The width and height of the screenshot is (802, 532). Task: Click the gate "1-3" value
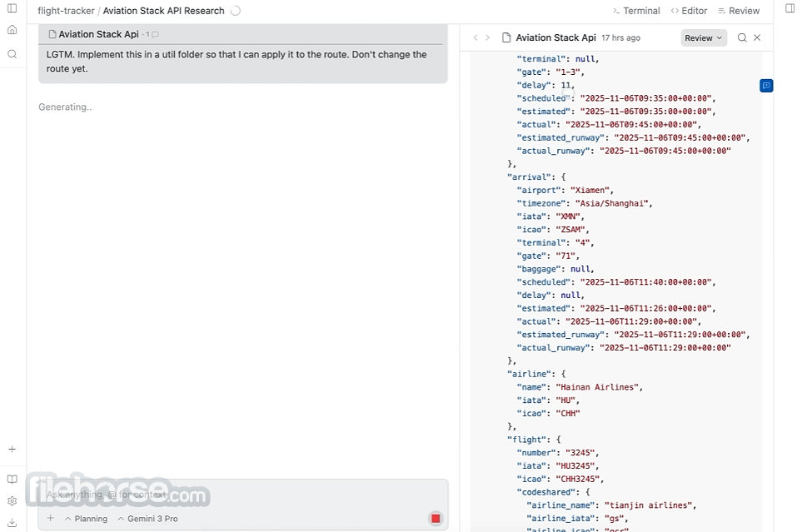click(570, 72)
